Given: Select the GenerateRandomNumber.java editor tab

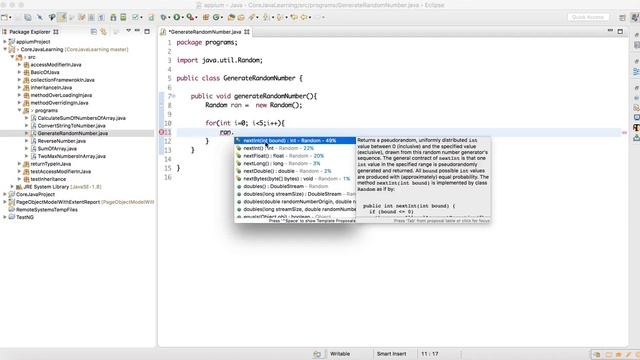Looking at the screenshot, I should point(205,31).
